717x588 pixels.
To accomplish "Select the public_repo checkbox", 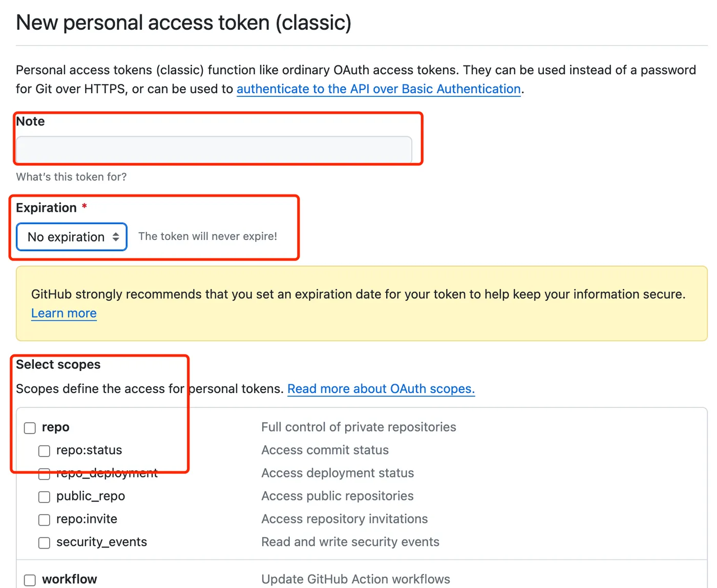I will tap(45, 497).
